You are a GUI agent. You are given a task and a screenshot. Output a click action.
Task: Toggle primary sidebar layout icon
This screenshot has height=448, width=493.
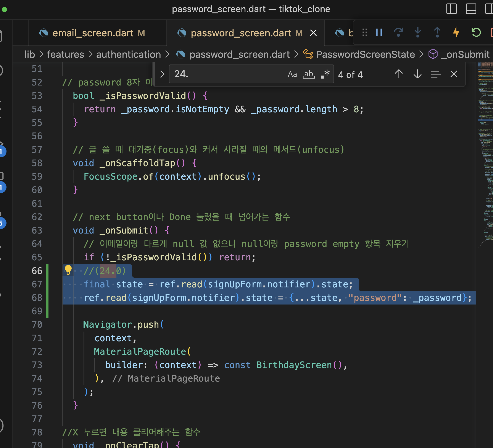(451, 9)
